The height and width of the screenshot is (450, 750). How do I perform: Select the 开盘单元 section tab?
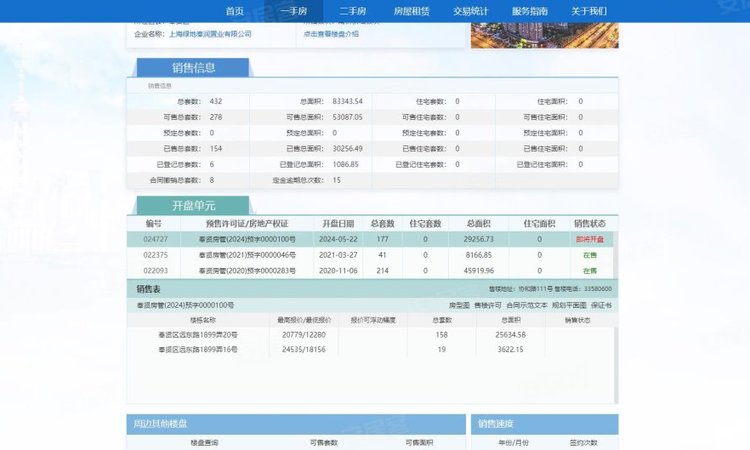pyautogui.click(x=193, y=206)
